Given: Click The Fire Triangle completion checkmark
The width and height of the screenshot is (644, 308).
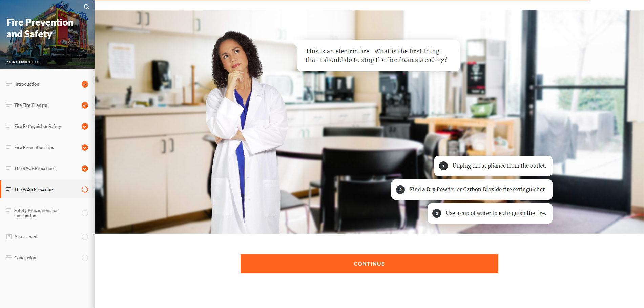Looking at the screenshot, I should click(85, 105).
